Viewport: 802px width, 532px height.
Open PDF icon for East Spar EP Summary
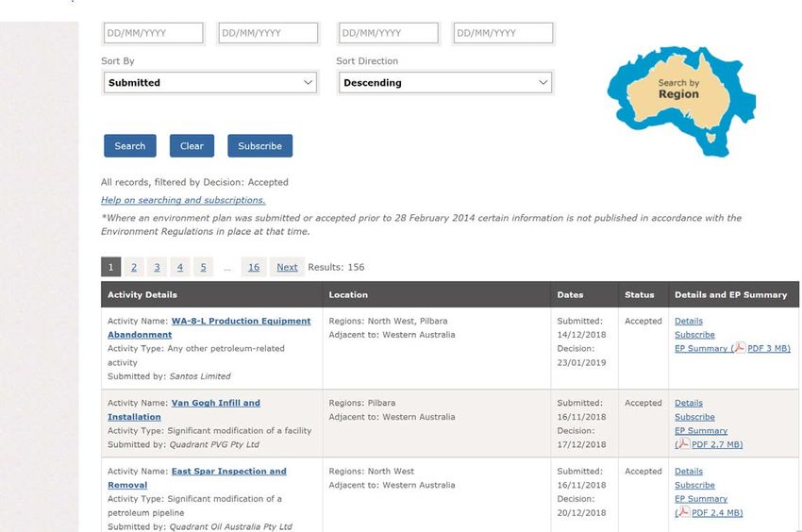[x=684, y=512]
